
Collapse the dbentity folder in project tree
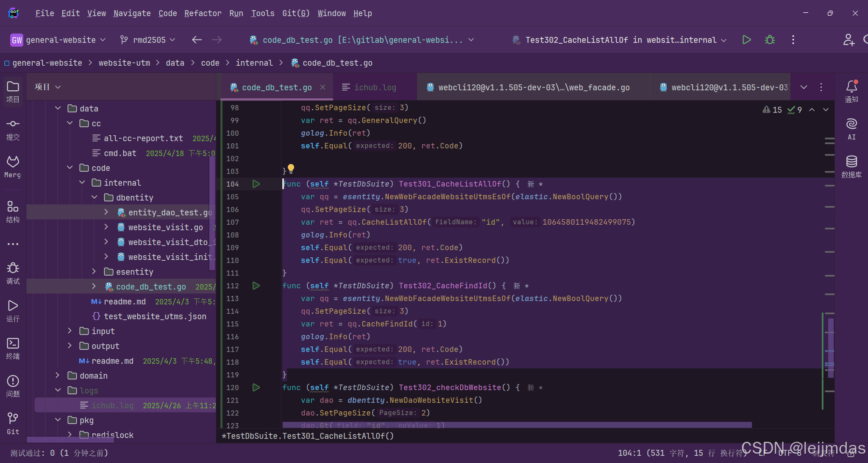pos(95,197)
